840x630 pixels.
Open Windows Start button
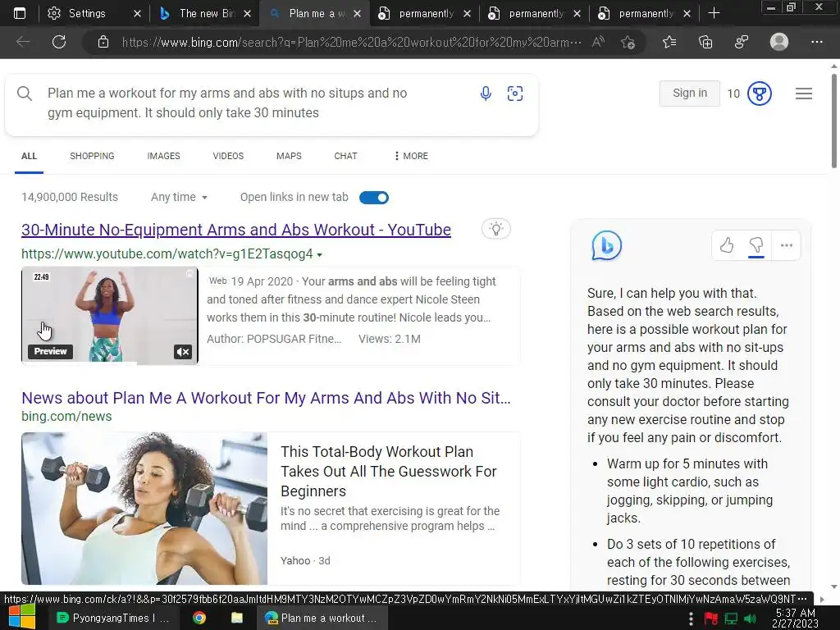tap(21, 618)
